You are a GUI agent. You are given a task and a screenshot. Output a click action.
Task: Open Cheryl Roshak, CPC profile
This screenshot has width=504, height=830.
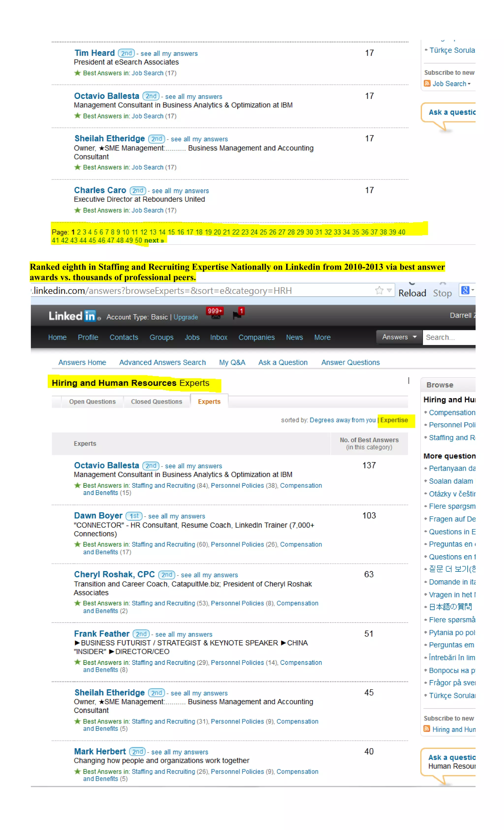114,574
